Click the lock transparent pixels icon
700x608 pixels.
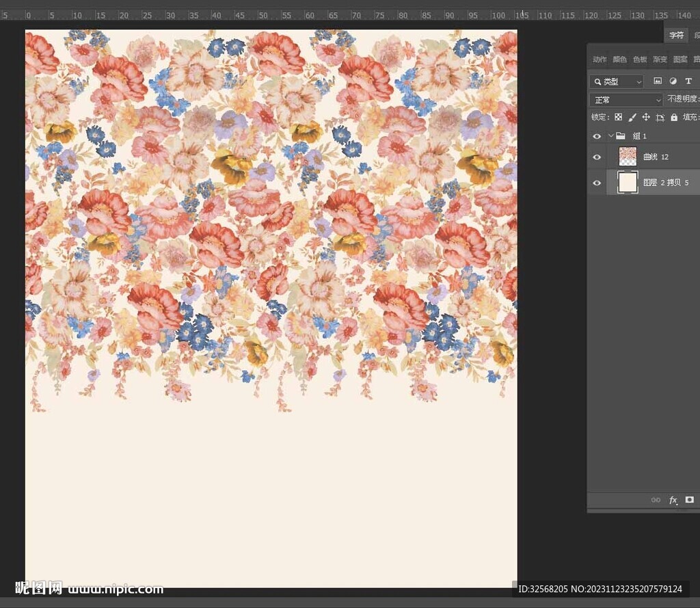pos(619,118)
